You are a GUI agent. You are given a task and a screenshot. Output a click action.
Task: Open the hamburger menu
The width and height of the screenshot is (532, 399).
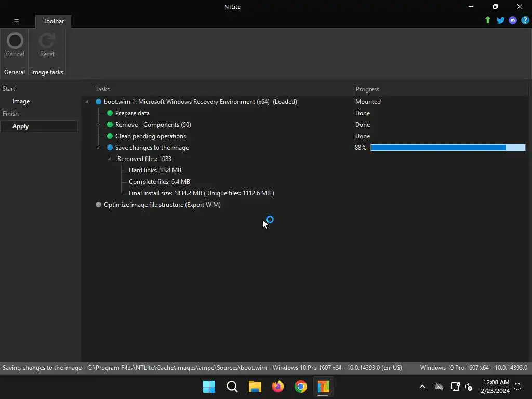click(16, 21)
